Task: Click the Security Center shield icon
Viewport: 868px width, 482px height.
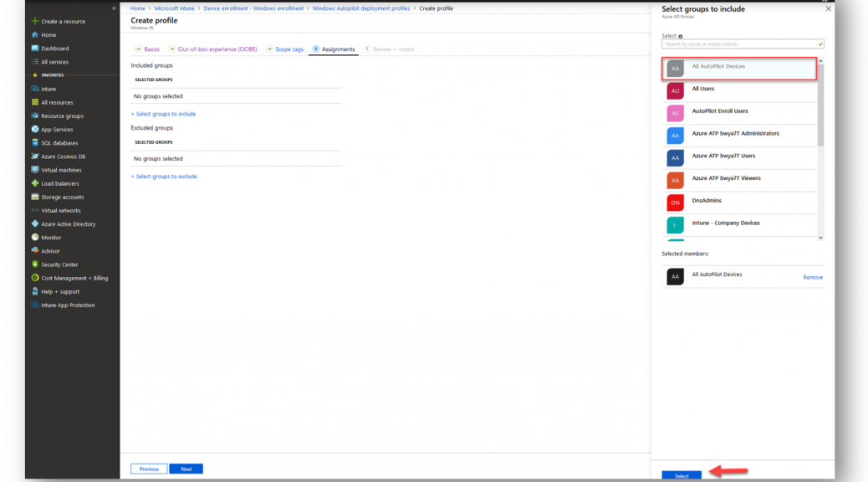Action: coord(35,264)
